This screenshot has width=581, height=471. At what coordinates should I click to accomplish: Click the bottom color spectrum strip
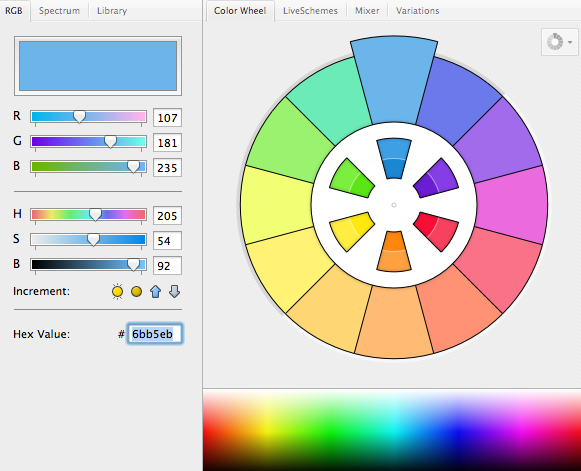click(x=392, y=430)
